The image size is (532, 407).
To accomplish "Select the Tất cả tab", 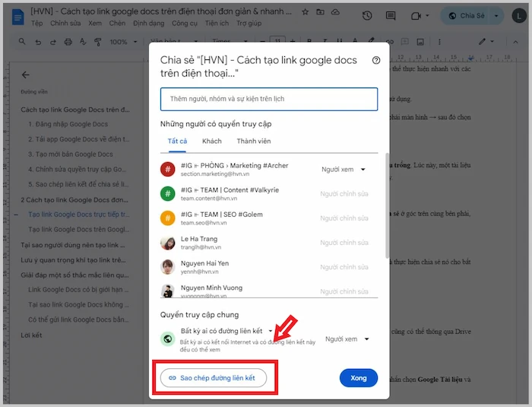I will (x=177, y=141).
